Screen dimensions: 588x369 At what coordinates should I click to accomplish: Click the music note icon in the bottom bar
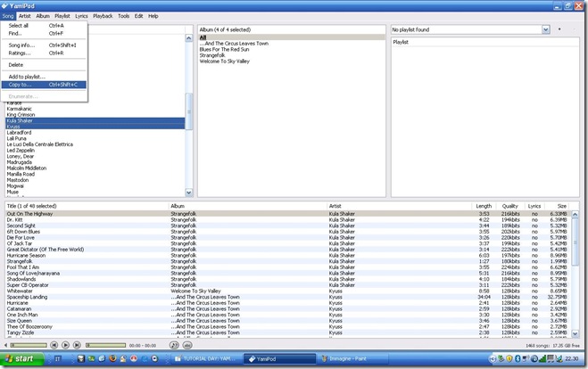click(173, 344)
